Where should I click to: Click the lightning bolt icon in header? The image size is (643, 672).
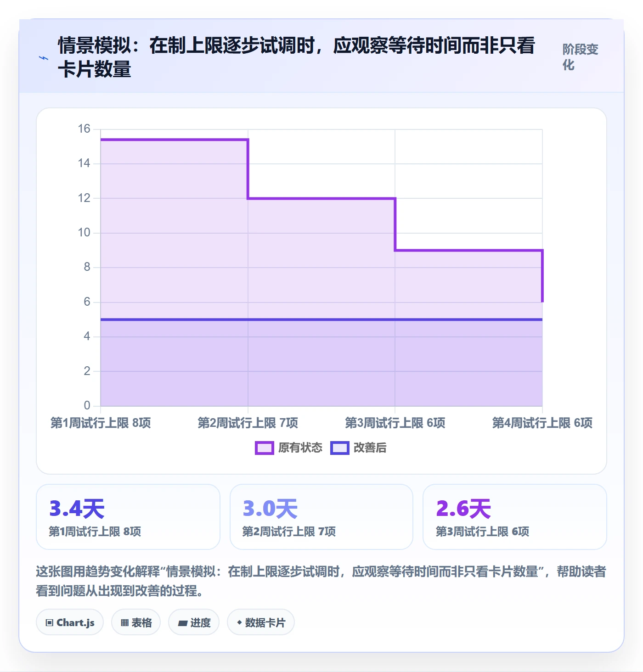point(44,58)
